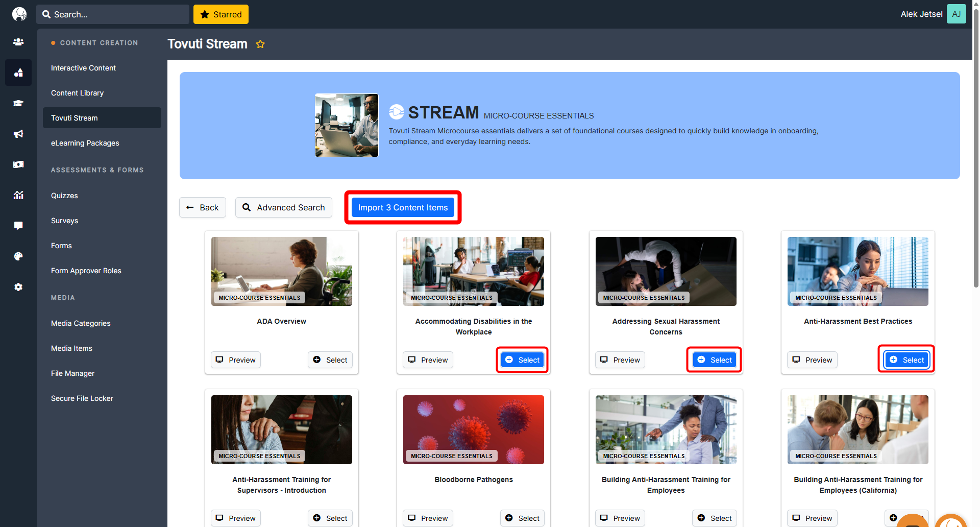Click the Bloodborne Pathogens course thumbnail
Image resolution: width=980 pixels, height=527 pixels.
click(x=473, y=429)
